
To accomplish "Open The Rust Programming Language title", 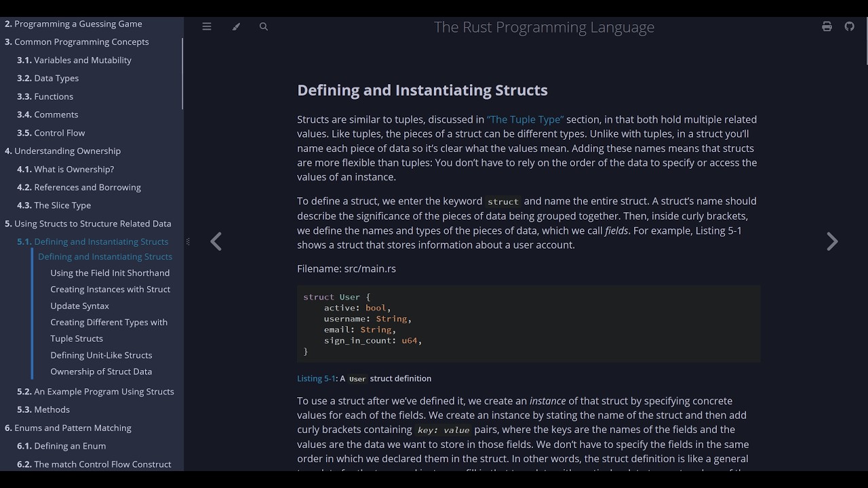I will [x=544, y=27].
